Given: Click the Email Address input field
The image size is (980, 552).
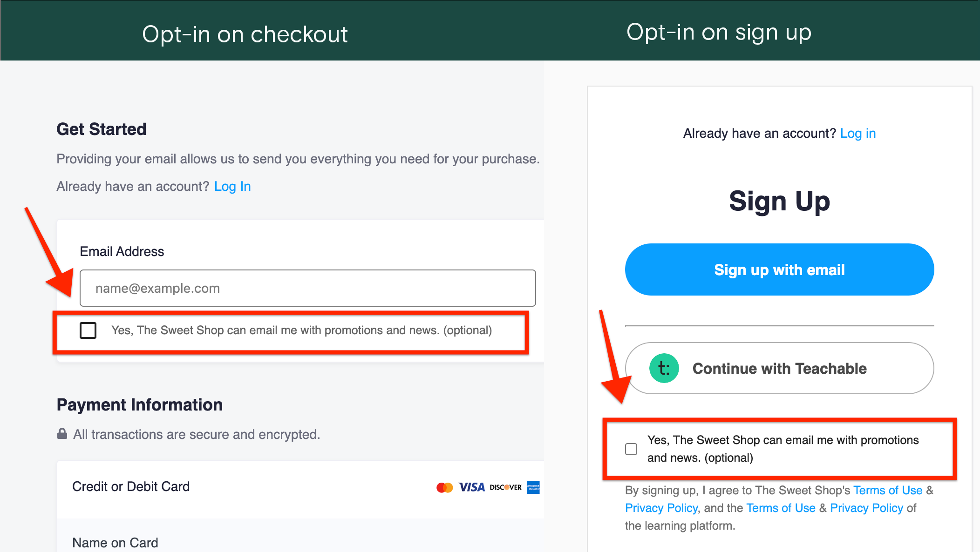Looking at the screenshot, I should click(x=308, y=288).
